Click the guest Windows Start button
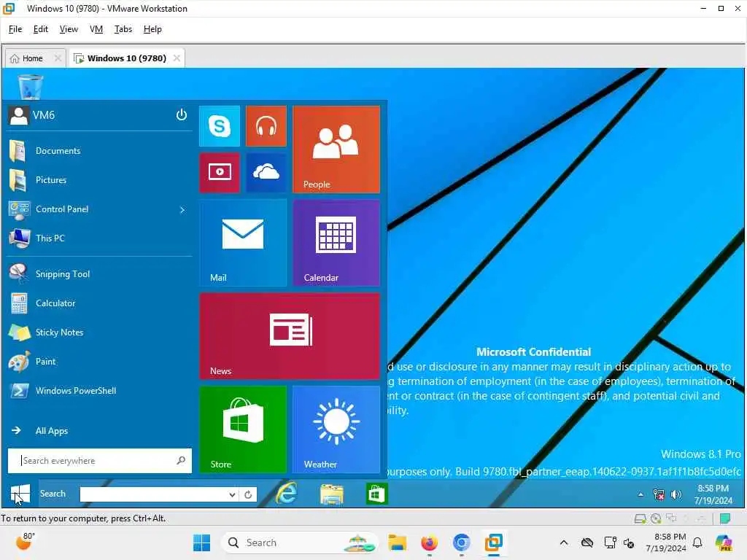 20,494
